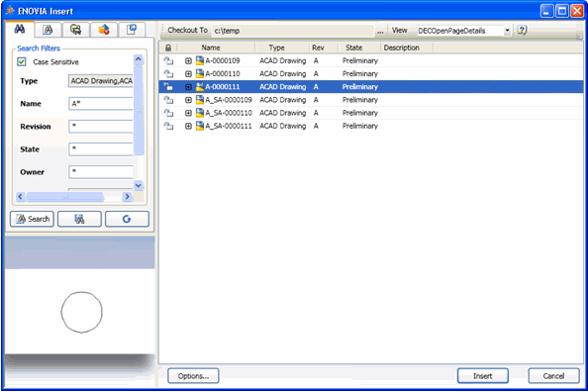Select the A-0000109 name text

pyautogui.click(x=223, y=60)
